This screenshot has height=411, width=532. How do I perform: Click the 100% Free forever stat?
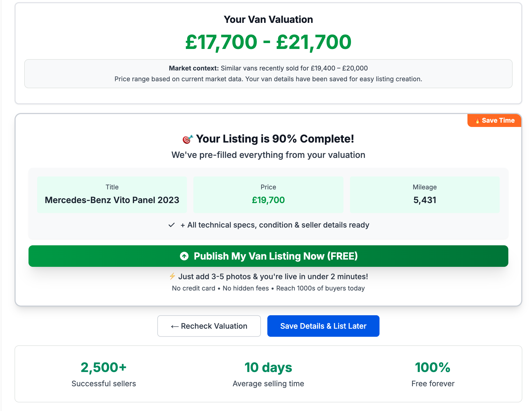pyautogui.click(x=432, y=374)
